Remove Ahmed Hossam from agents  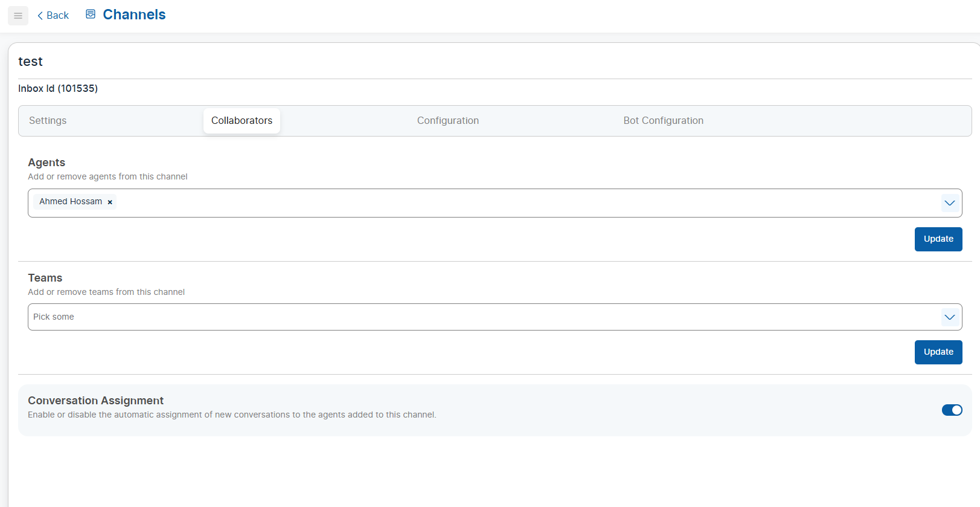point(110,202)
